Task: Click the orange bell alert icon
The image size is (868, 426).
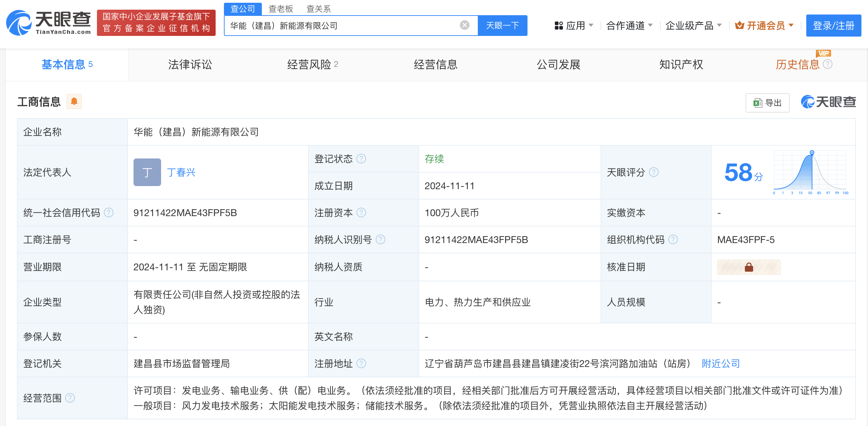Action: tap(74, 101)
